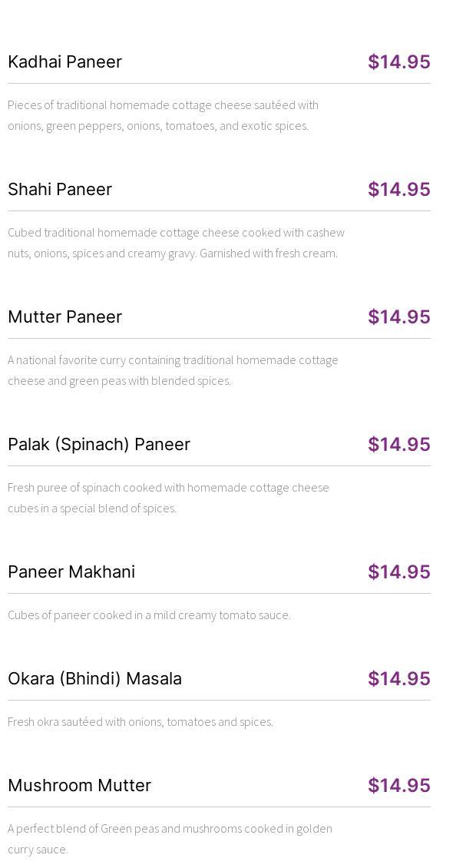The image size is (466, 868).
Task: Click the price beside Okara (Bhindi) Masala
Action: (x=398, y=678)
